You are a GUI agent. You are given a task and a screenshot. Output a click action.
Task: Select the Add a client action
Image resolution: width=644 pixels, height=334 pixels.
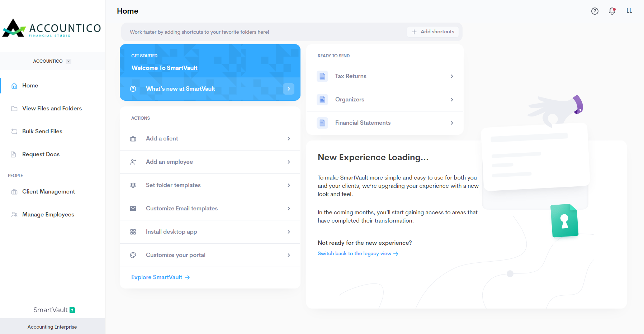tap(210, 139)
